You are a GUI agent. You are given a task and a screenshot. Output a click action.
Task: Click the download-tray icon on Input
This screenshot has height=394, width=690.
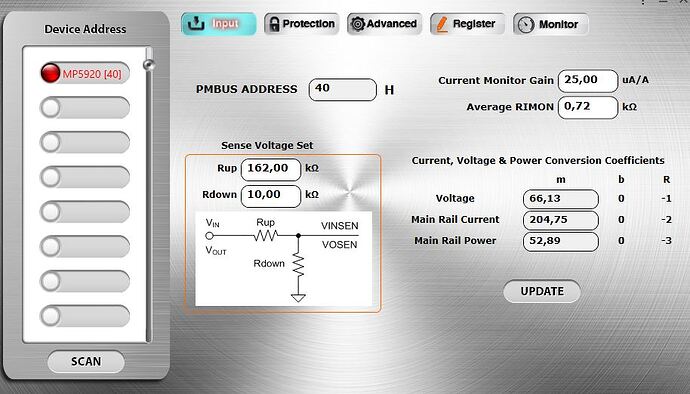coord(196,23)
